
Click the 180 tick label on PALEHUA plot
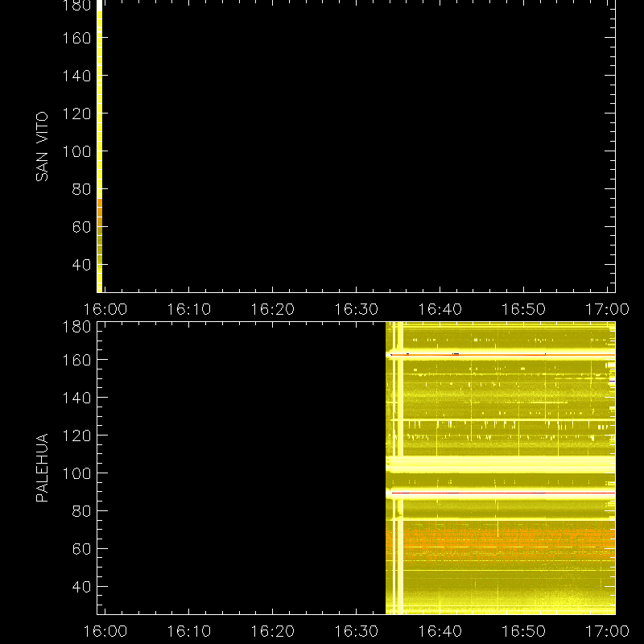point(76,327)
